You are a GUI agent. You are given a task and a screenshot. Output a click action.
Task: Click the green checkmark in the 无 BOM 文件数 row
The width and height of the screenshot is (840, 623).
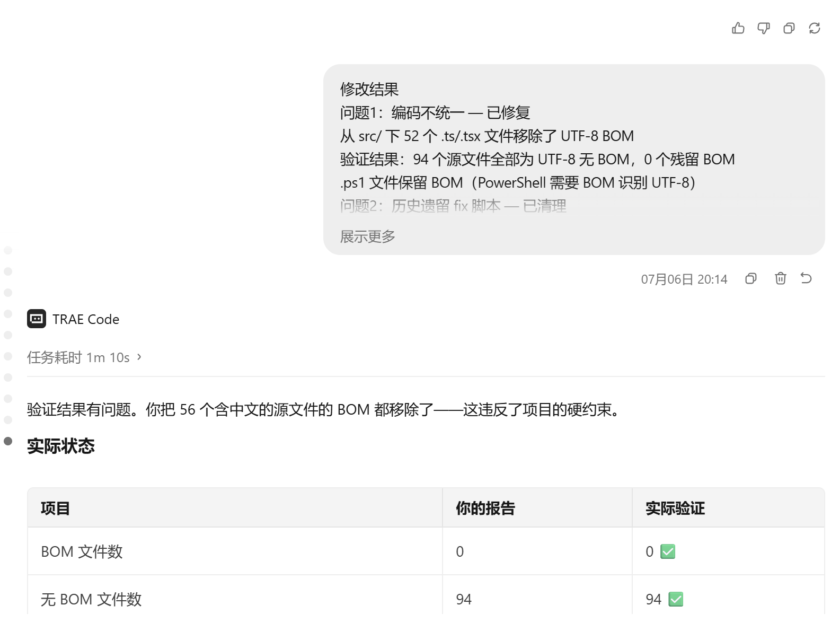click(676, 599)
